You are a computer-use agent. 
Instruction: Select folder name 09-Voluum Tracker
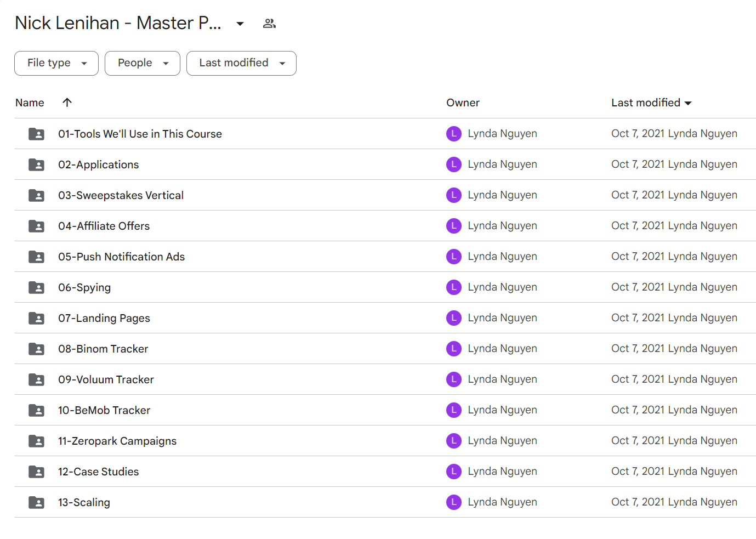click(106, 379)
